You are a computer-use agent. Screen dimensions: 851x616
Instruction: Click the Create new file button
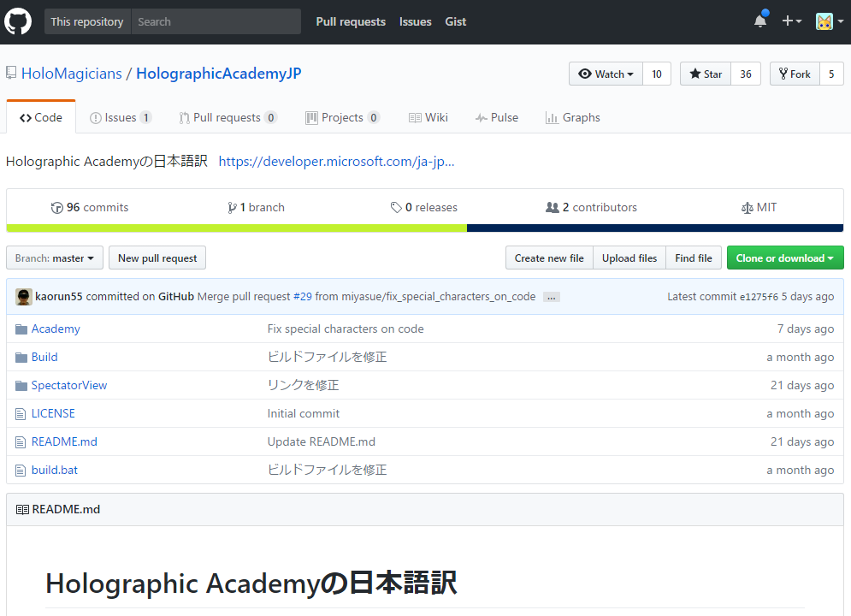[x=549, y=258]
